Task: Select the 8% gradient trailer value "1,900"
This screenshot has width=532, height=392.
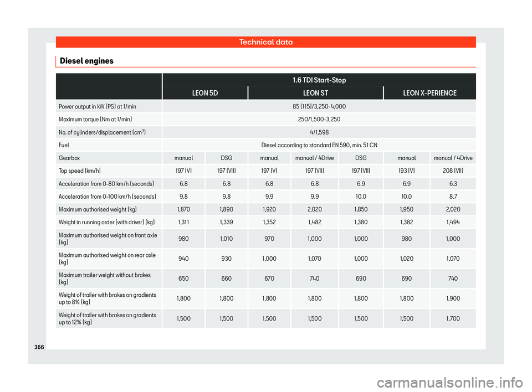Action: [453, 298]
